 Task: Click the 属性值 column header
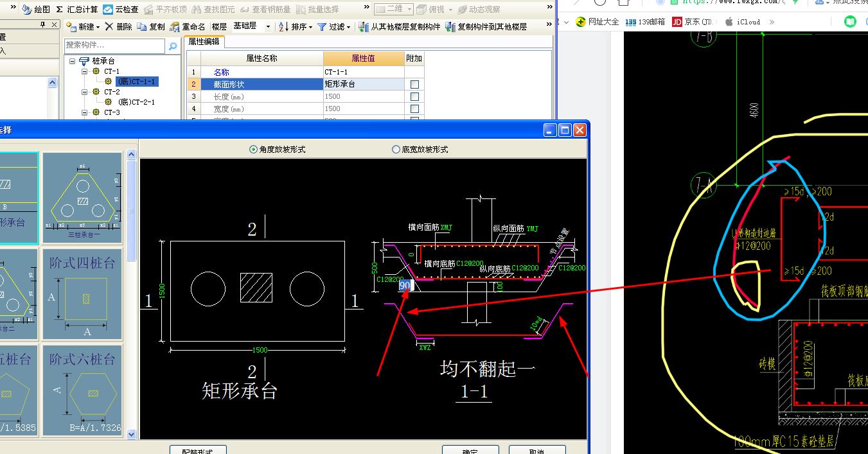(x=364, y=58)
